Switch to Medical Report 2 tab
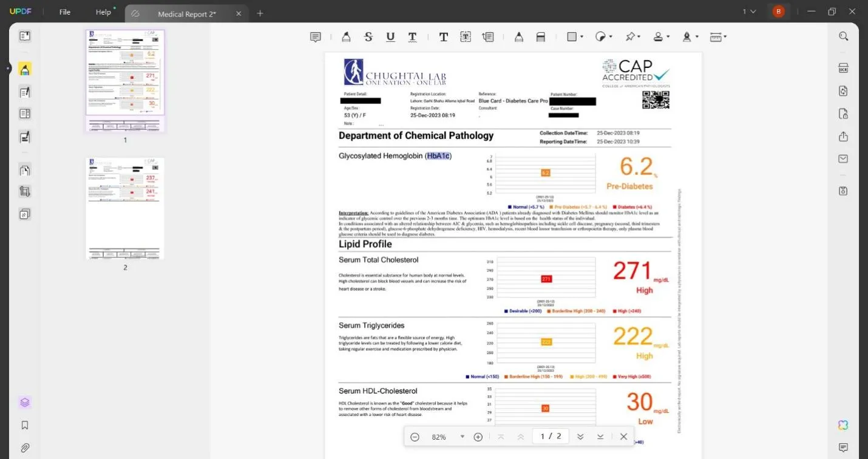Screen dimensions: 868x459 click(187, 13)
